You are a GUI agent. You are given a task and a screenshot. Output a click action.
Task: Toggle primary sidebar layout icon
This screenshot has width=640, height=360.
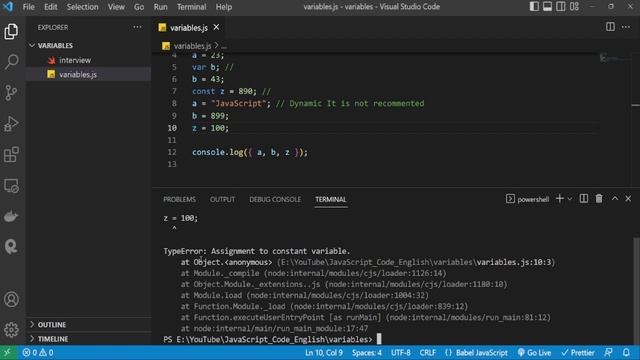click(534, 7)
